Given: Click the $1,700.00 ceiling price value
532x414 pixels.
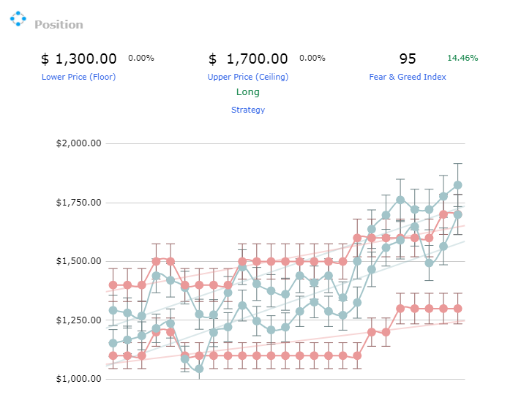Looking at the screenshot, I should click(248, 59).
